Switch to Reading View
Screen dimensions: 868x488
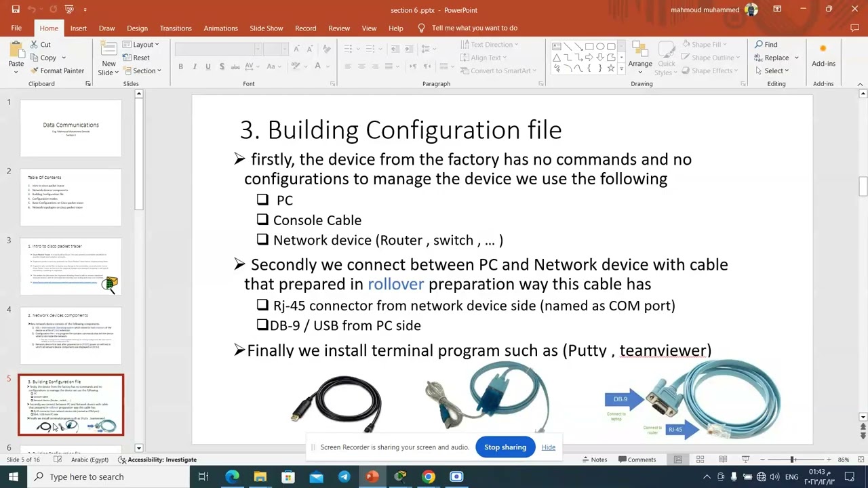(x=723, y=460)
